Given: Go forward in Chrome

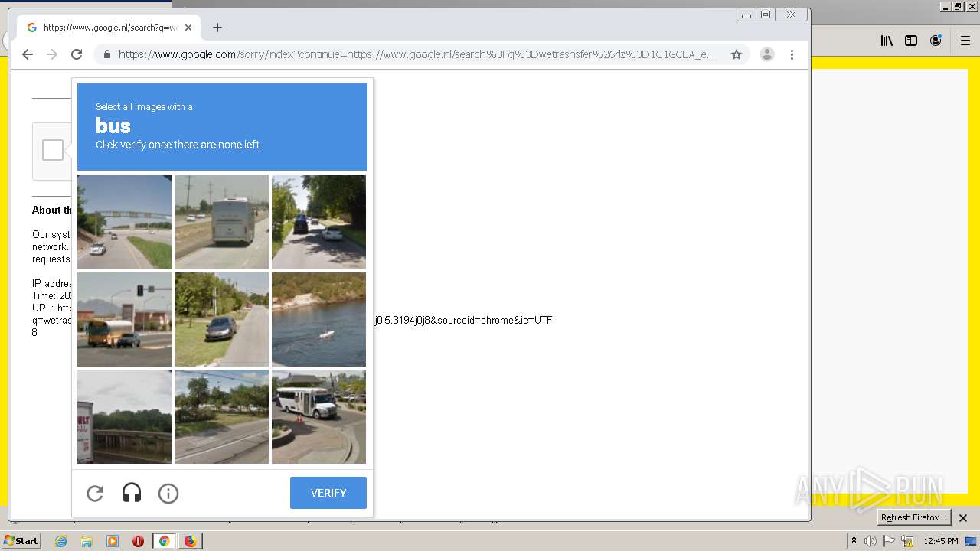Looking at the screenshot, I should click(x=52, y=54).
